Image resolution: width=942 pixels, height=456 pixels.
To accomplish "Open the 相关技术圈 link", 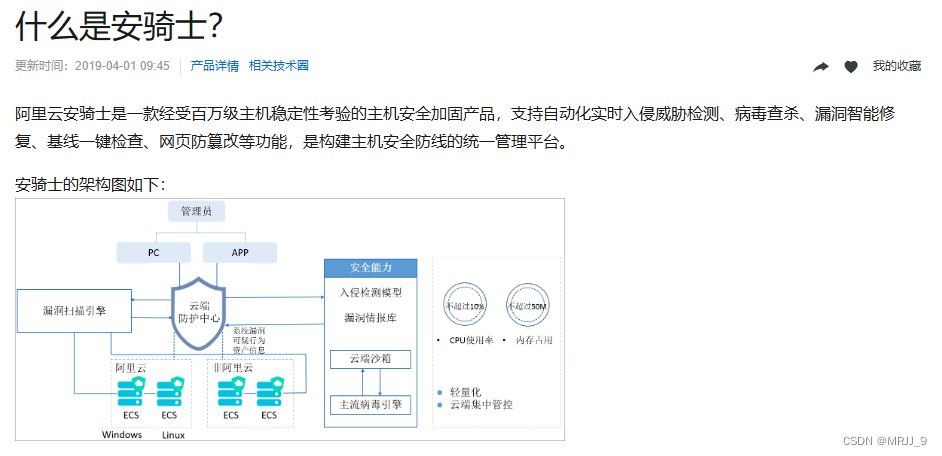I will [279, 66].
